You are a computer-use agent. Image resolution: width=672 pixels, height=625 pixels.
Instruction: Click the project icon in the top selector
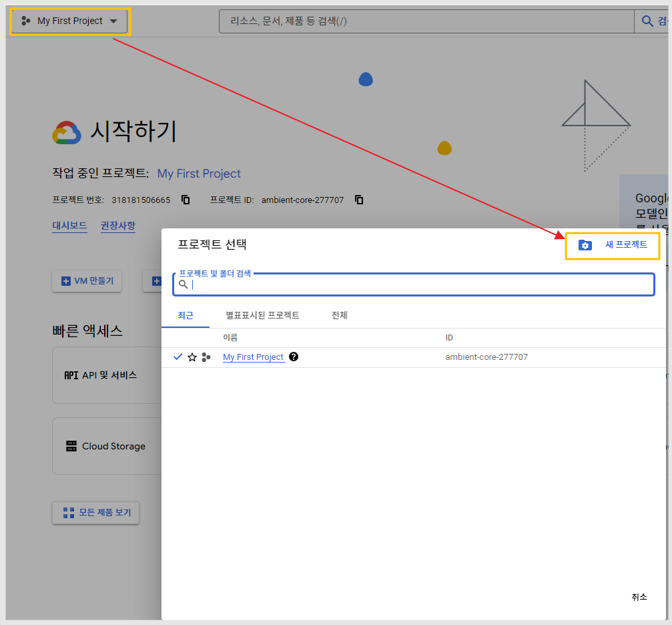click(26, 21)
